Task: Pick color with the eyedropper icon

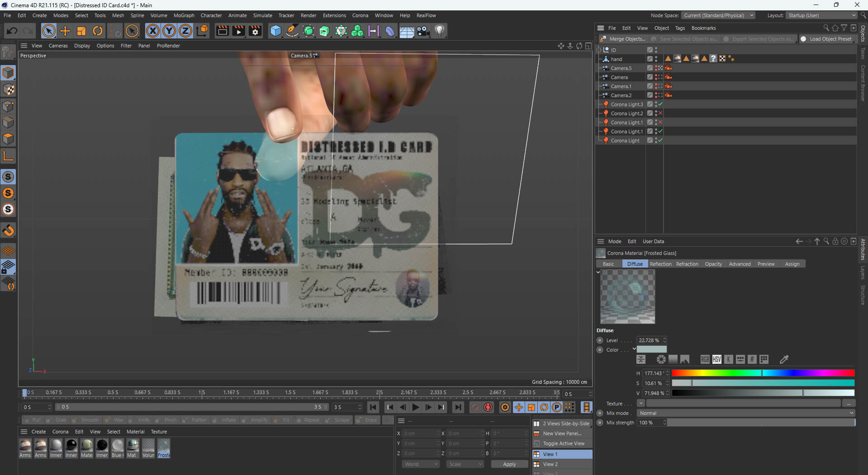Action: coord(784,359)
